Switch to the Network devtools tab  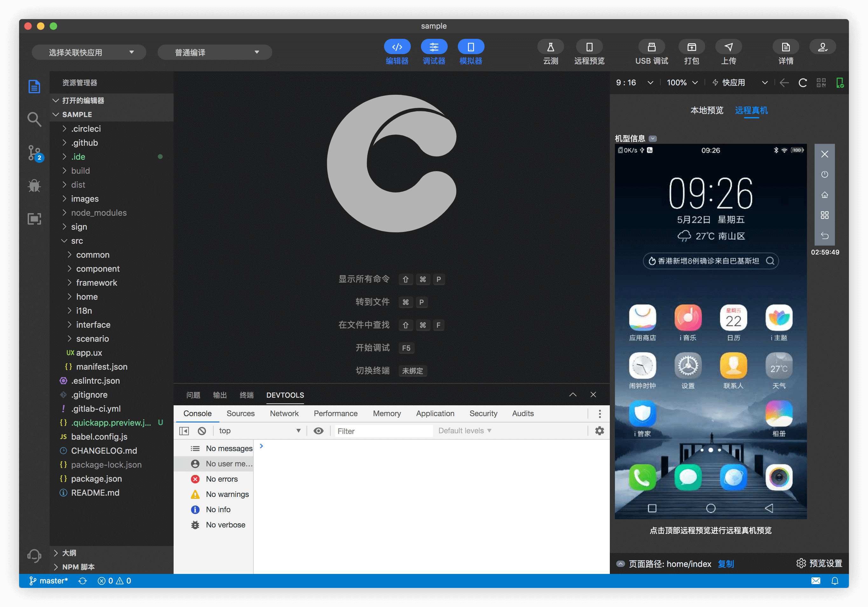(x=284, y=413)
